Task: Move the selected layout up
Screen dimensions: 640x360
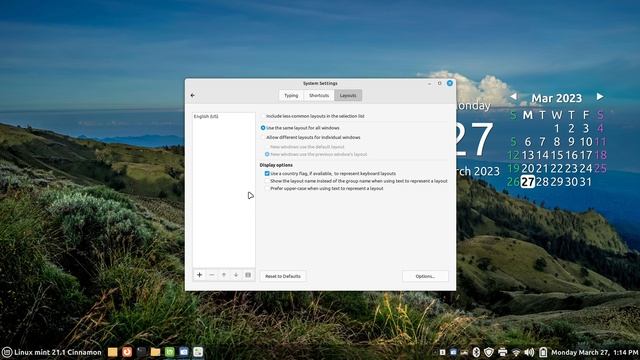Action: pos(224,275)
